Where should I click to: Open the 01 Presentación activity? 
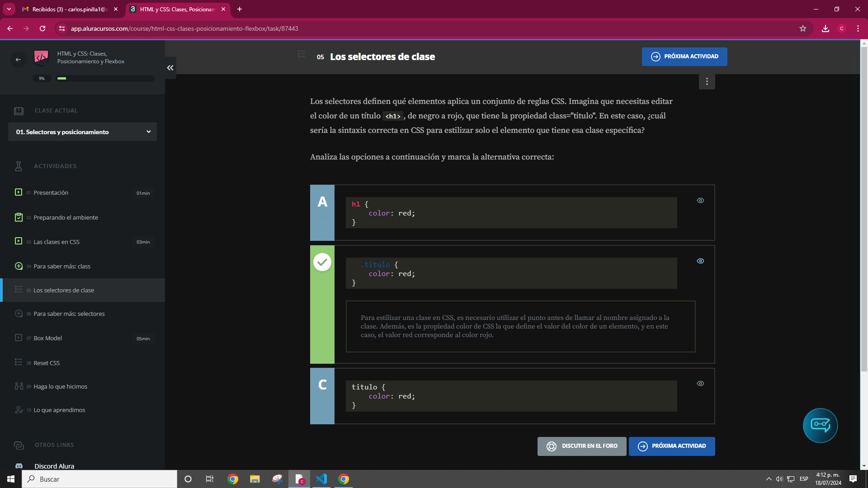[x=83, y=193]
